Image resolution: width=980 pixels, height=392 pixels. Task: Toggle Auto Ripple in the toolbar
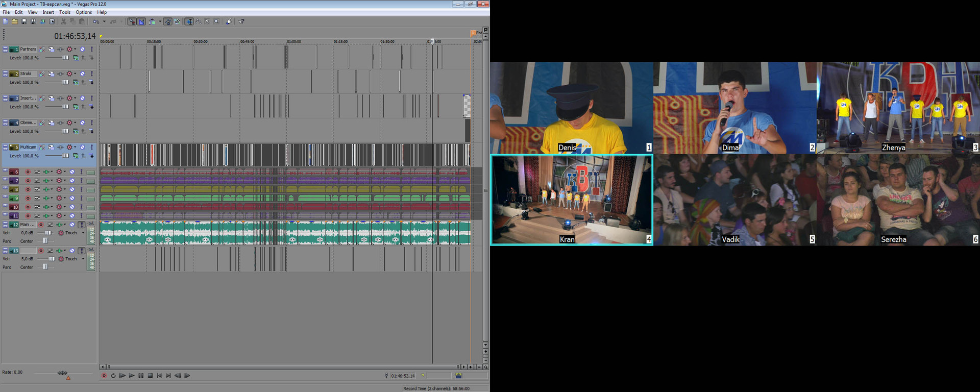pos(152,21)
